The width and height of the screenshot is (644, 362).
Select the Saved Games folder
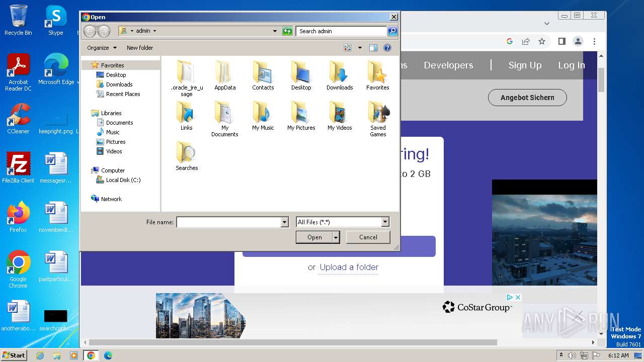[x=378, y=119]
